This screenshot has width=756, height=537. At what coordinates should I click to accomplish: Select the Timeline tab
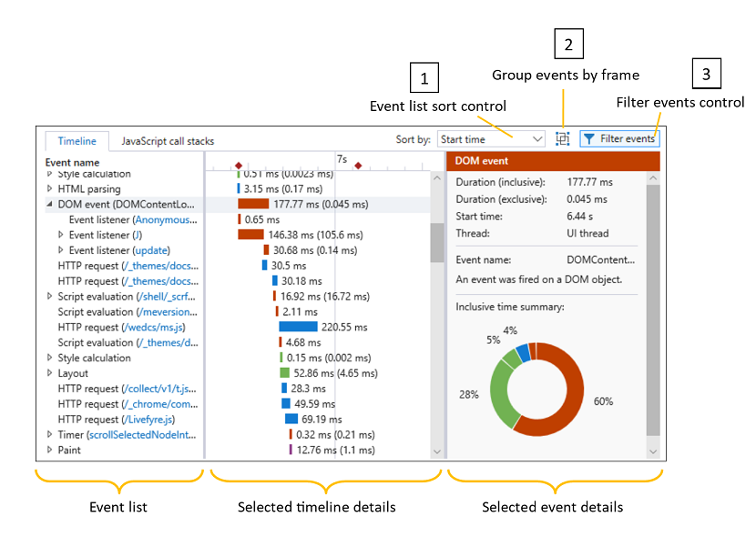pos(77,141)
